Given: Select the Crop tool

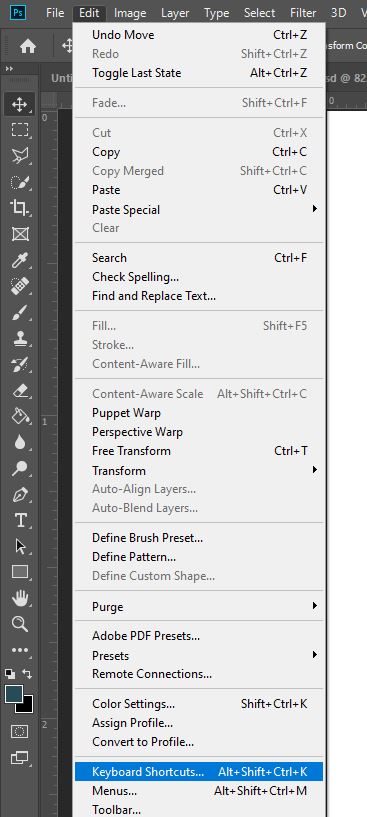Looking at the screenshot, I should pyautogui.click(x=20, y=208).
